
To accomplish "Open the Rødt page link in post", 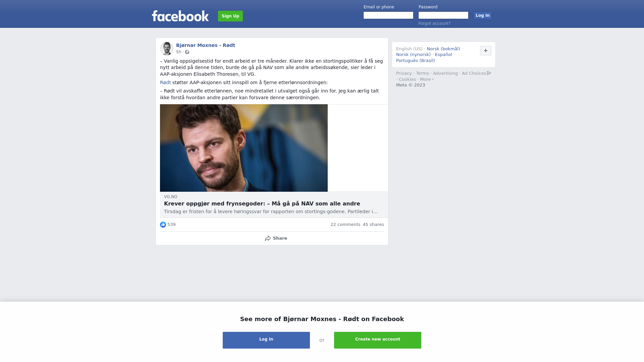I will (x=165, y=82).
